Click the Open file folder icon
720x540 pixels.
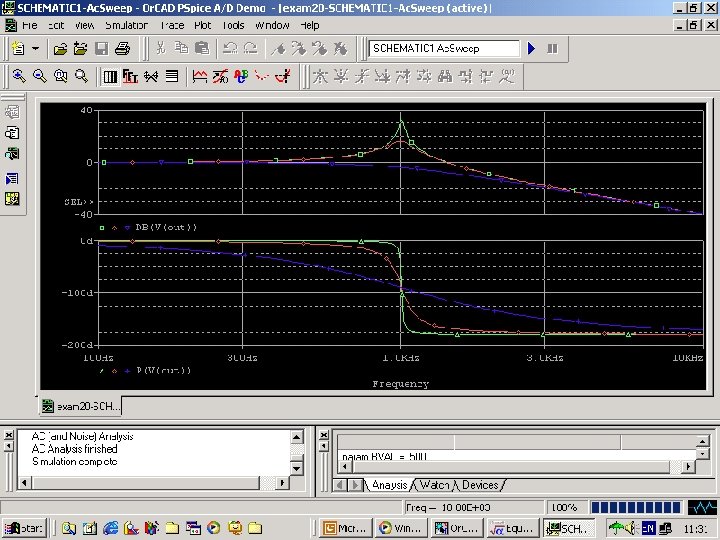60,48
